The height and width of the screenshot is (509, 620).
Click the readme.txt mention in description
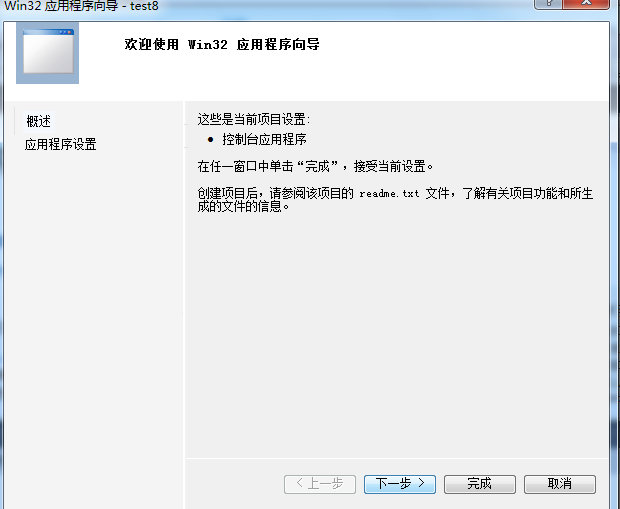[x=389, y=193]
